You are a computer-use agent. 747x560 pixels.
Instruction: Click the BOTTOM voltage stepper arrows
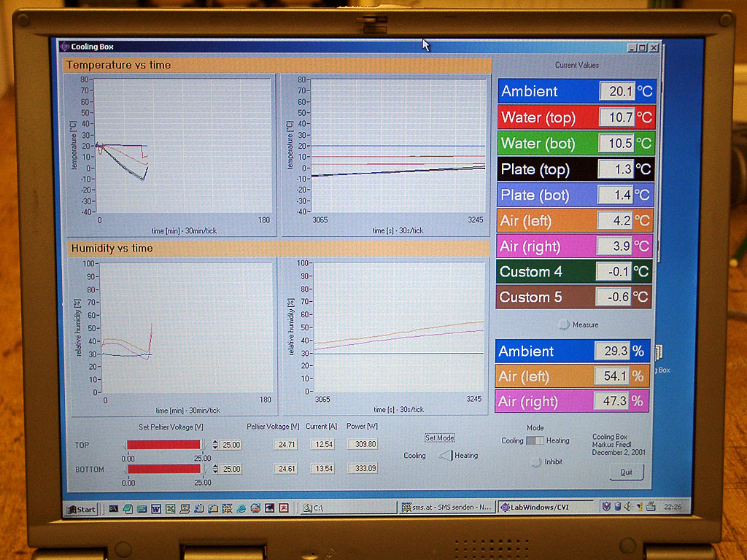click(x=215, y=469)
